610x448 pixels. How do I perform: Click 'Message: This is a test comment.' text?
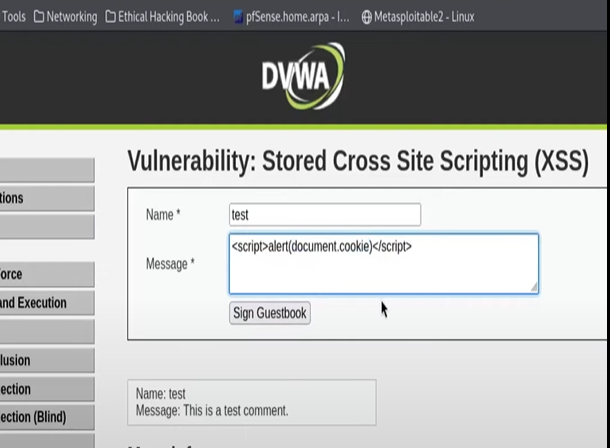point(212,411)
